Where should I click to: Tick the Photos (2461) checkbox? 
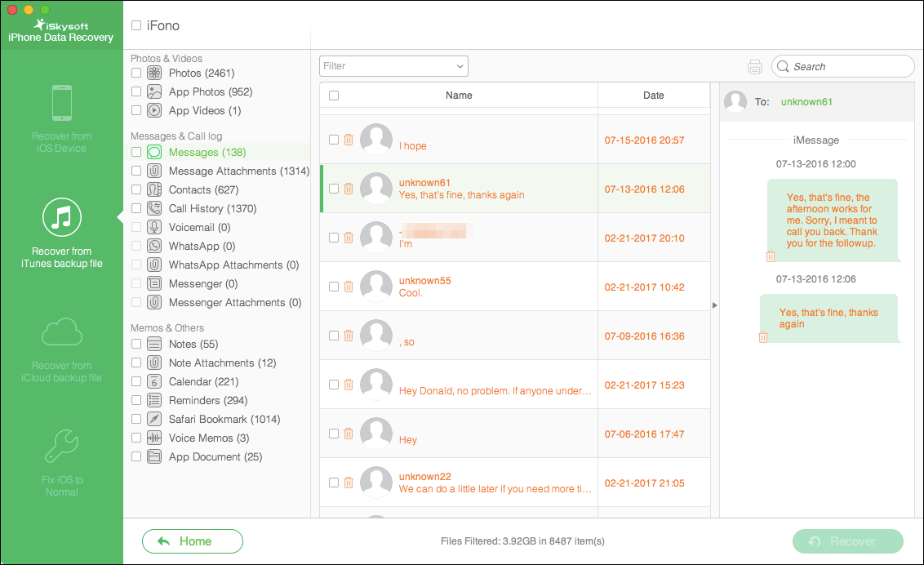136,73
